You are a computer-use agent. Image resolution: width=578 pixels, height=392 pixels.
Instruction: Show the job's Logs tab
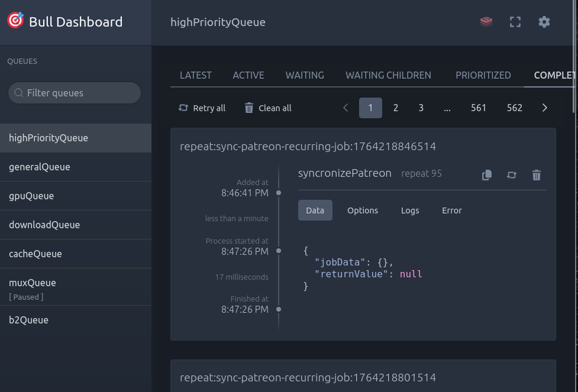click(x=410, y=210)
